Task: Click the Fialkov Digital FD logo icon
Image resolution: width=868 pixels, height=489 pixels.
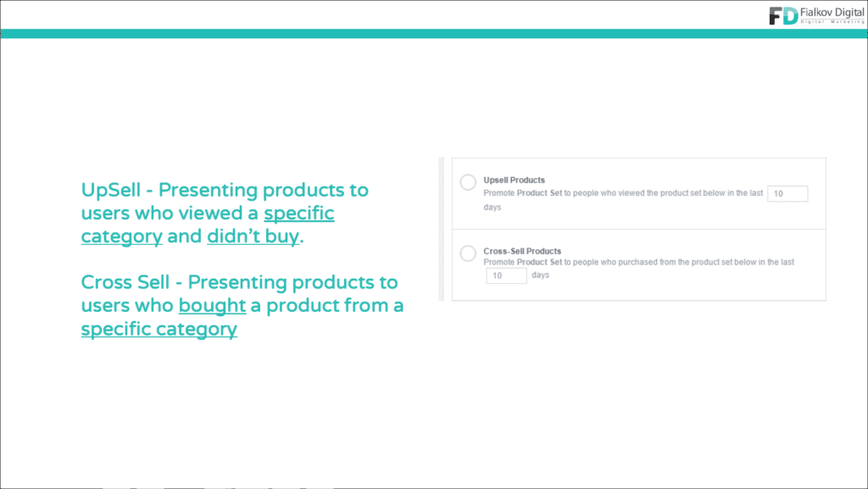Action: (x=783, y=15)
